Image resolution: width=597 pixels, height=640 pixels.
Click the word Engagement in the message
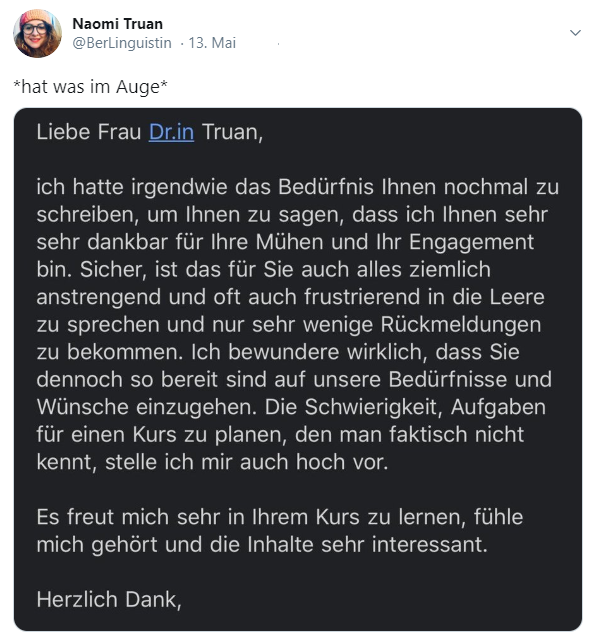click(471, 242)
